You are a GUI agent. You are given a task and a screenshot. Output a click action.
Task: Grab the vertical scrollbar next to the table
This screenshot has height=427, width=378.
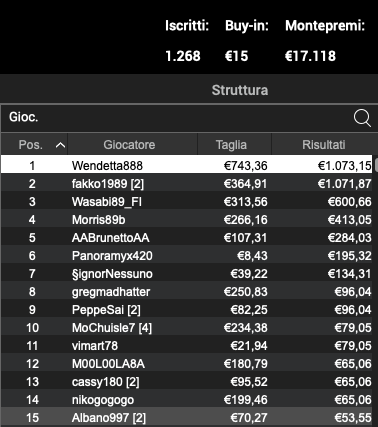[x=376, y=165]
